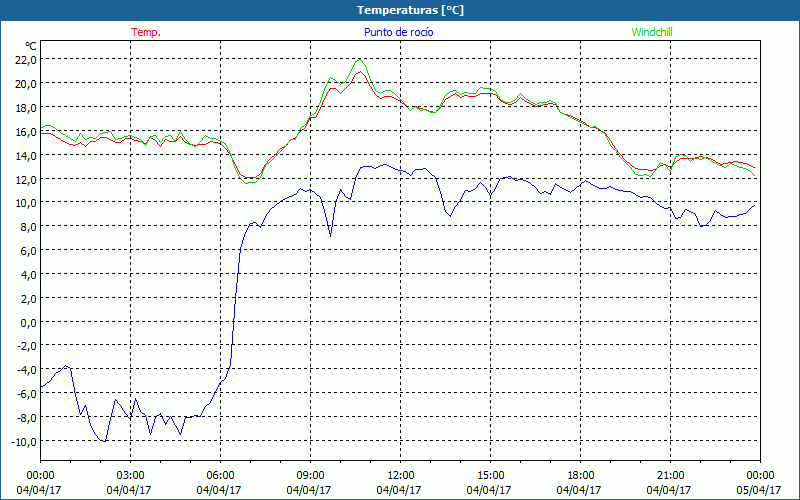Screen dimensions: 800x500
Task: Click the '12,0' y-axis value
Action: pyautogui.click(x=27, y=179)
